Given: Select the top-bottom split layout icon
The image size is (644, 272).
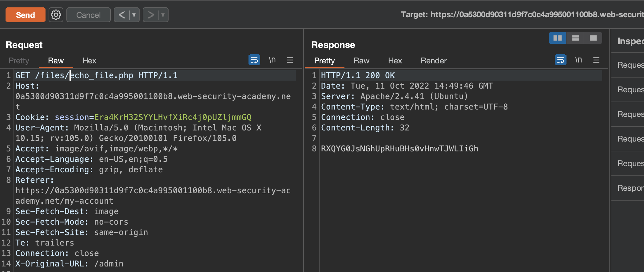Looking at the screenshot, I should (575, 38).
